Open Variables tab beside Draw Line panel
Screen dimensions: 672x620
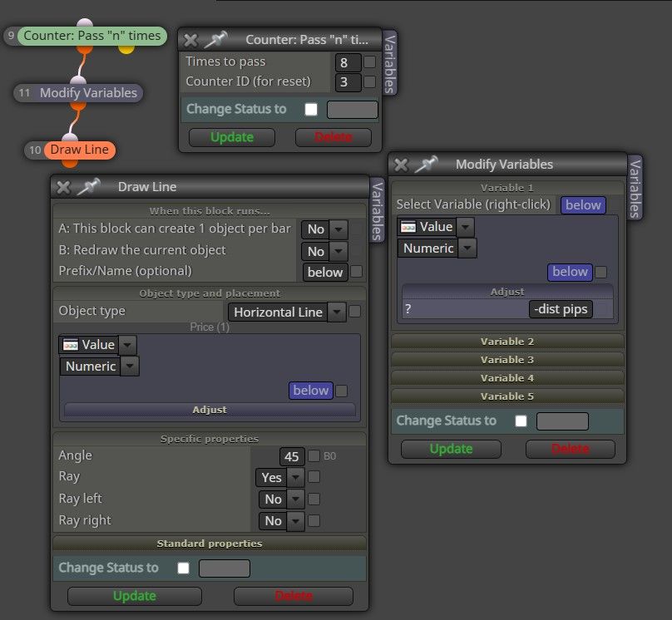coord(377,210)
